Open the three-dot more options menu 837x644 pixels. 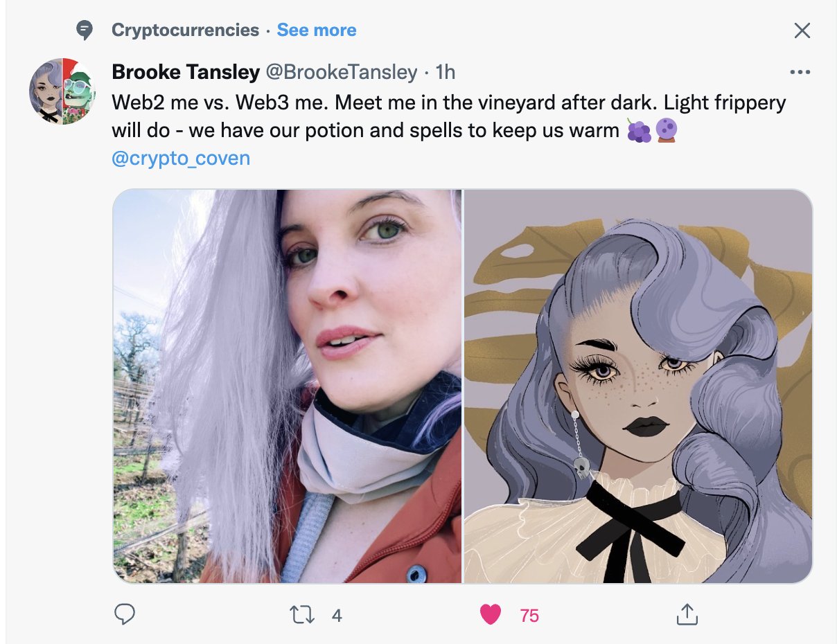click(x=800, y=72)
